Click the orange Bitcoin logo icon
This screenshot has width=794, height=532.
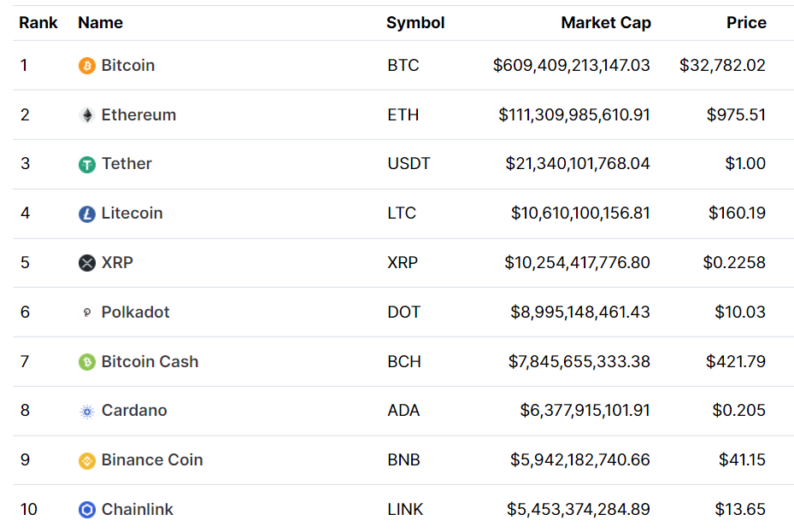(86, 66)
